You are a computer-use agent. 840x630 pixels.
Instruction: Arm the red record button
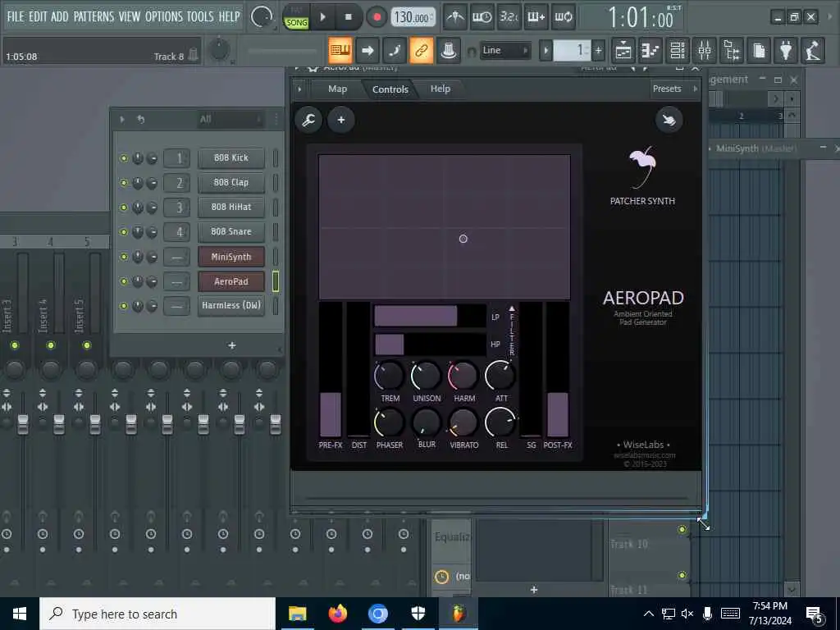click(x=377, y=17)
